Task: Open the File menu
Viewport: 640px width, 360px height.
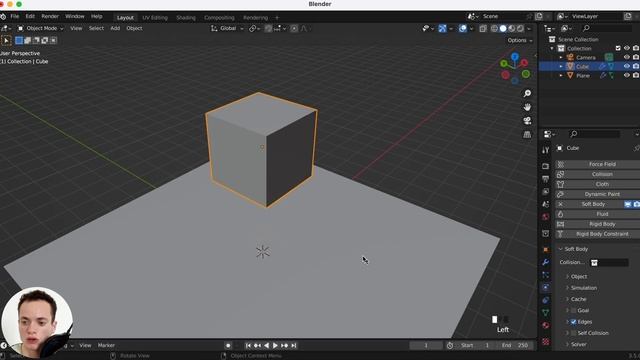Action: pyautogui.click(x=15, y=16)
